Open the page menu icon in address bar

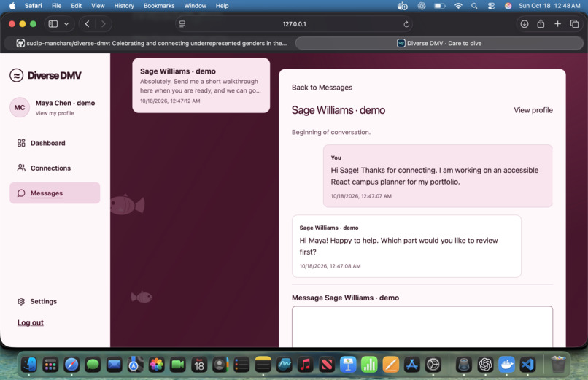click(x=182, y=24)
